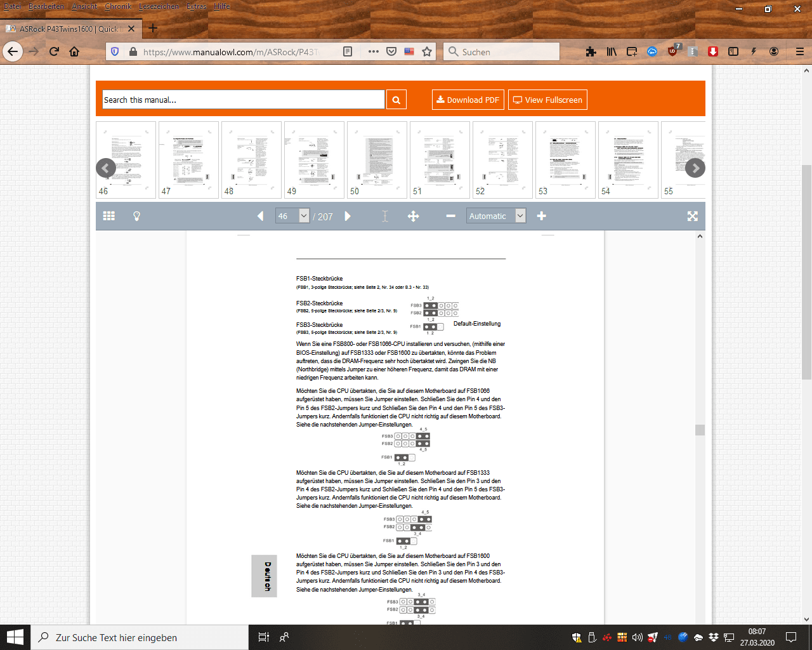
Task: Click the Download PDF button
Action: (x=468, y=100)
